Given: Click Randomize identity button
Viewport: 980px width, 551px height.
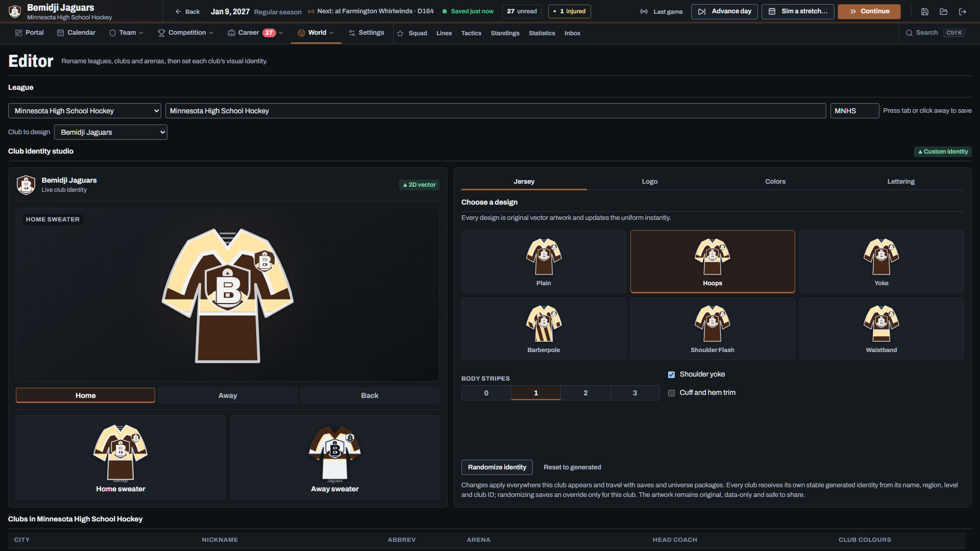Looking at the screenshot, I should point(497,467).
